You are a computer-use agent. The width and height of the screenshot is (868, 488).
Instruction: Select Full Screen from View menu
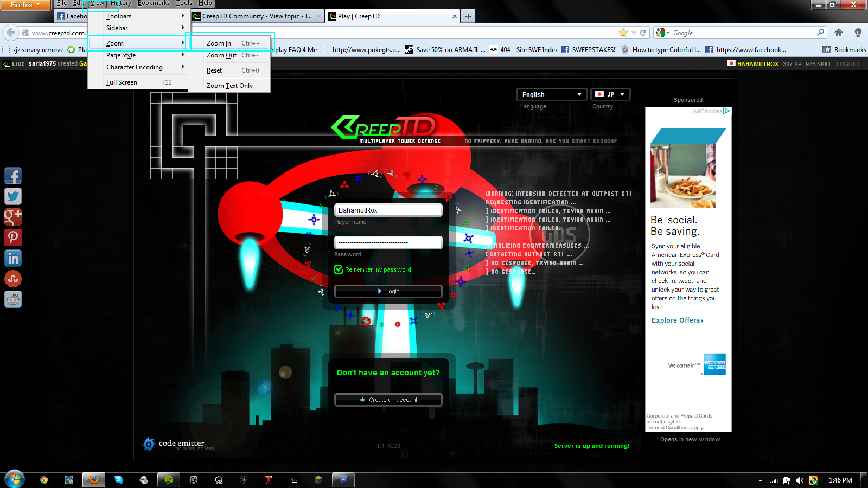(x=139, y=82)
